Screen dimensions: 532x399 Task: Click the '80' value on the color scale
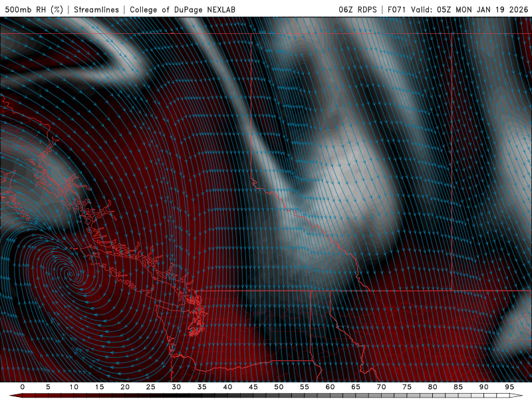(x=433, y=387)
